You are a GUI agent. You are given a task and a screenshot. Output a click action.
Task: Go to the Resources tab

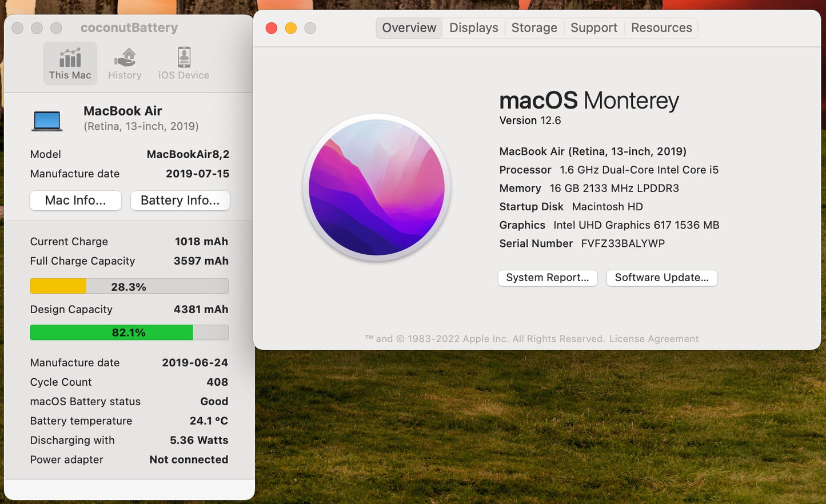click(x=661, y=28)
